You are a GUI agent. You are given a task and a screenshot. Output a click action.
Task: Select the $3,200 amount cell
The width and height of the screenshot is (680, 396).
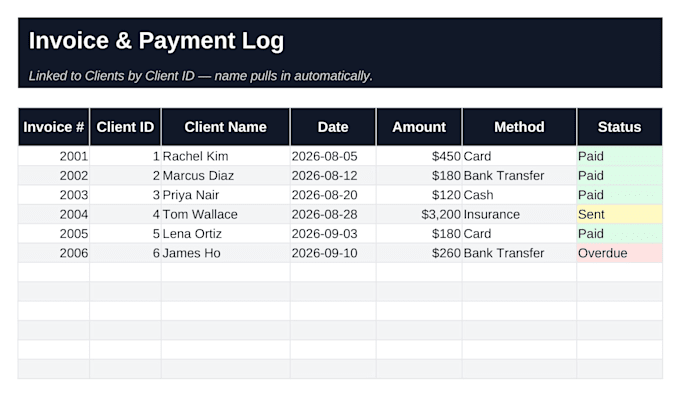[419, 214]
